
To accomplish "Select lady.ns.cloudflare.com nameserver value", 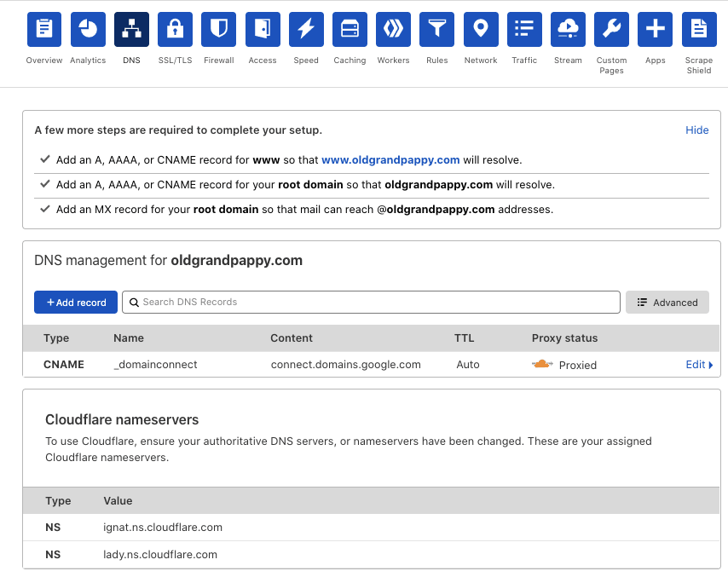I will pyautogui.click(x=160, y=554).
